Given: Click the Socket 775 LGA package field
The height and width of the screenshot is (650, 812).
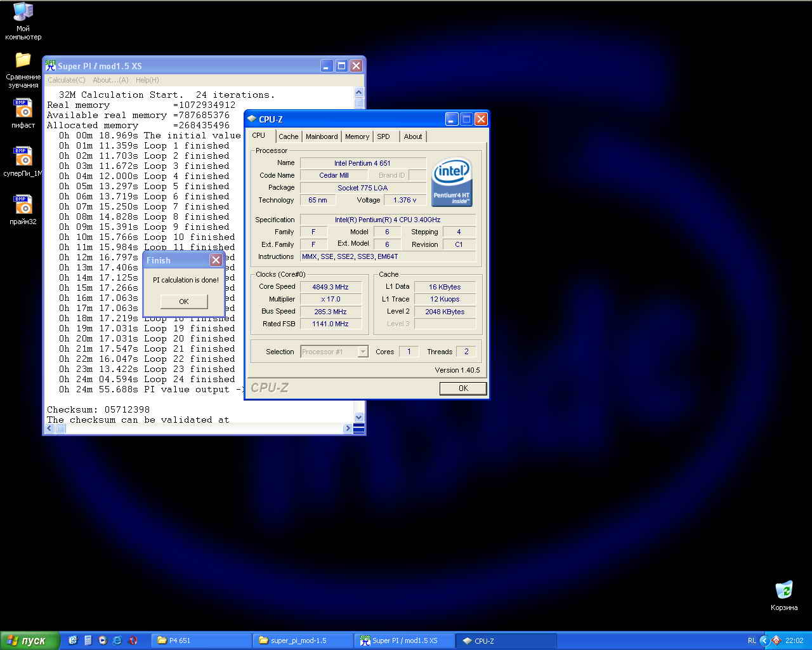Looking at the screenshot, I should tap(363, 188).
